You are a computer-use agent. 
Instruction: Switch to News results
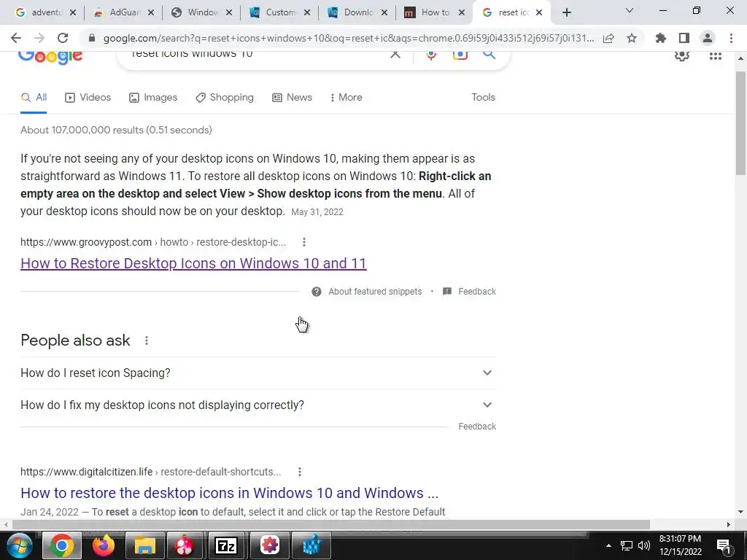tap(292, 97)
